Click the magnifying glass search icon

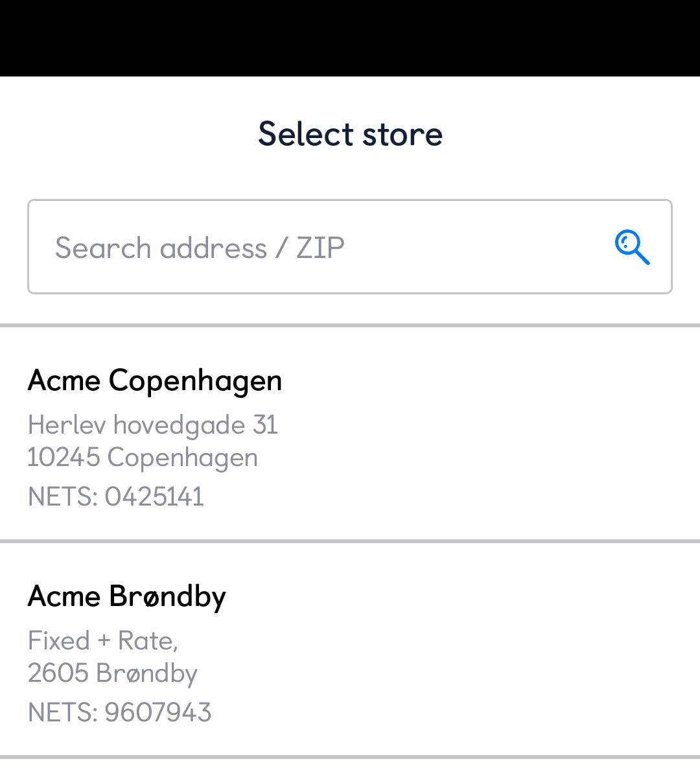(632, 248)
